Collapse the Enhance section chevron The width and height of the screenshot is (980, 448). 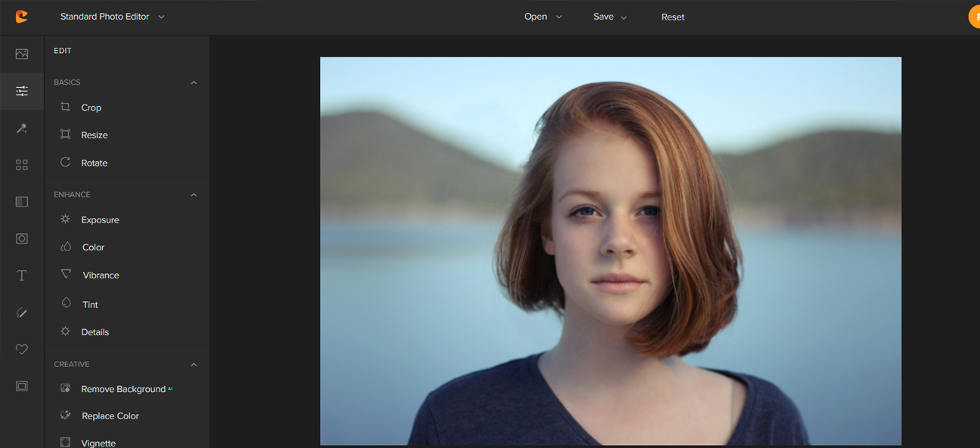click(x=194, y=195)
